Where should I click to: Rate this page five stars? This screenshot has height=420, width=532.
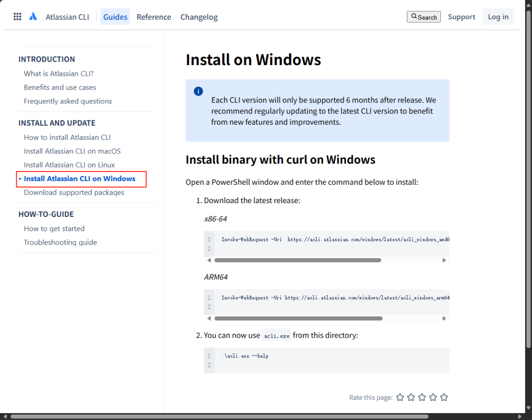pos(444,397)
